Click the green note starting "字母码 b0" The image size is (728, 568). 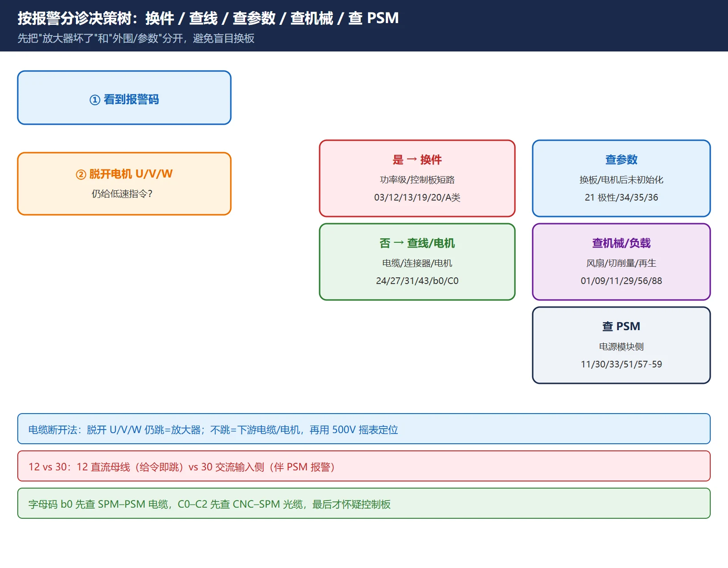coord(364,503)
